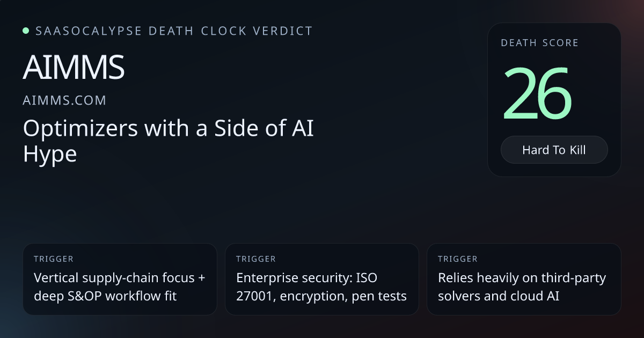Click the 'Optimizers with a Side of AI' headline line
The height and width of the screenshot is (338, 644).
click(x=168, y=129)
